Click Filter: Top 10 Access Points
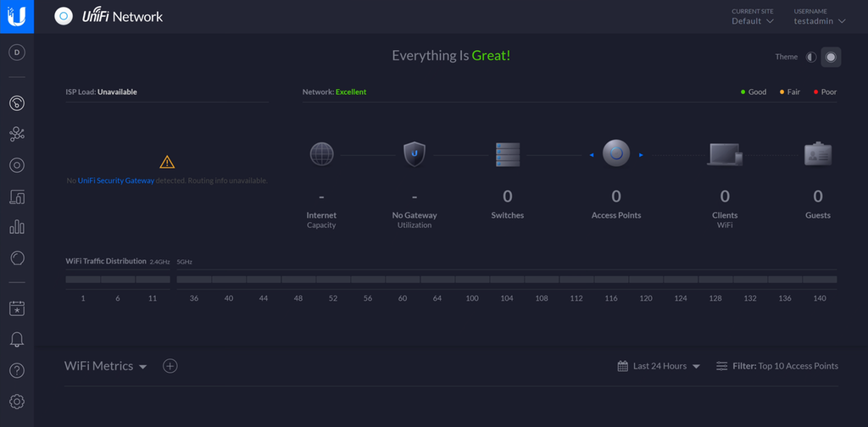 pos(785,366)
